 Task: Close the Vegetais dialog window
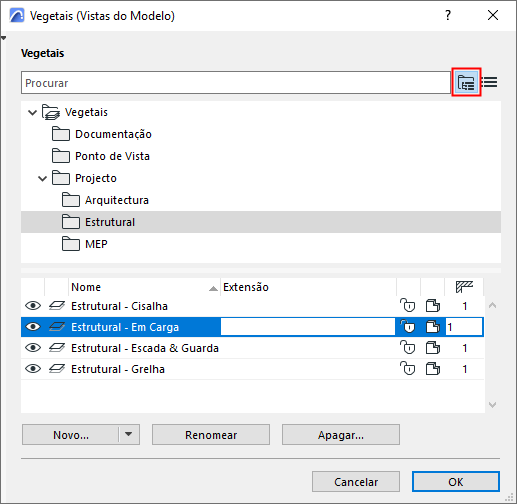[x=493, y=15]
